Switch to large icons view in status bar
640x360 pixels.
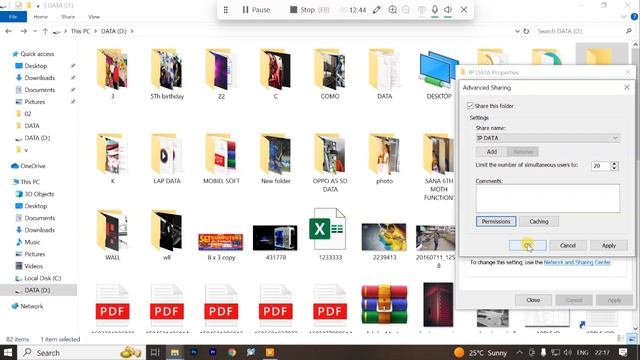point(632,338)
